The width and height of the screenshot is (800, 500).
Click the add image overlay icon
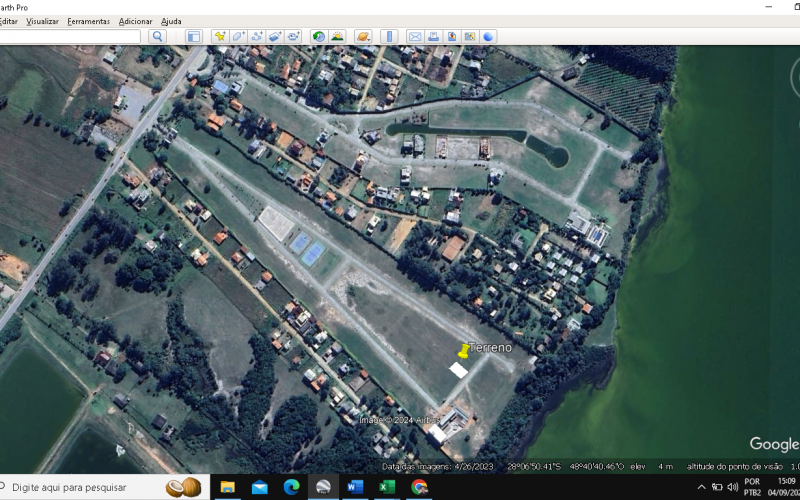pos(275,37)
